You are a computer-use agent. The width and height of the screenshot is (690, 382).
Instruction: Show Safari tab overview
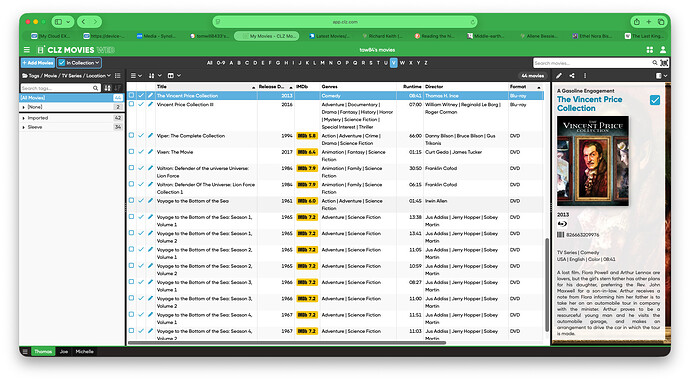pos(661,22)
